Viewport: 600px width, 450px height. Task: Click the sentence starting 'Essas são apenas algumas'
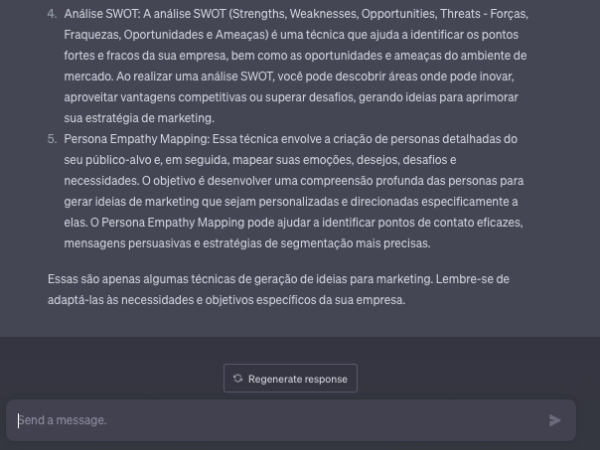pos(170,279)
